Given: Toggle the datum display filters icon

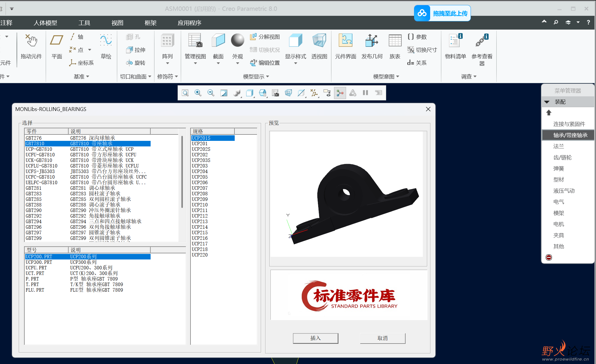Looking at the screenshot, I should pos(314,93).
